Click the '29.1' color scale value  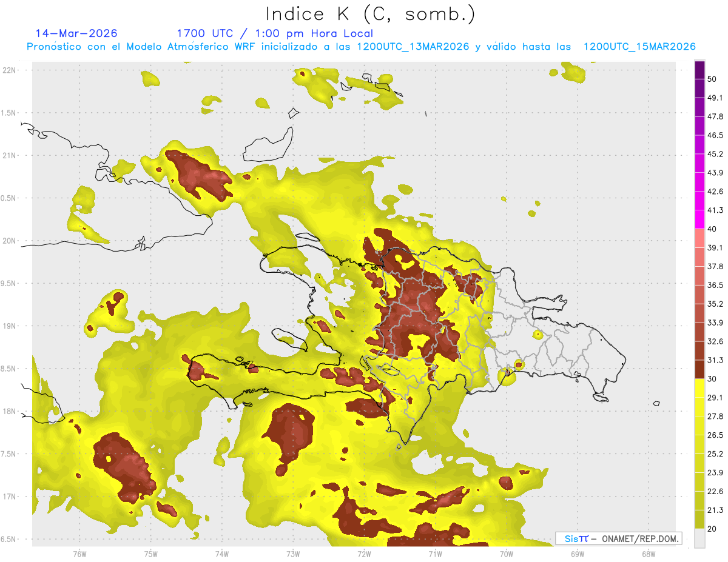coord(716,398)
